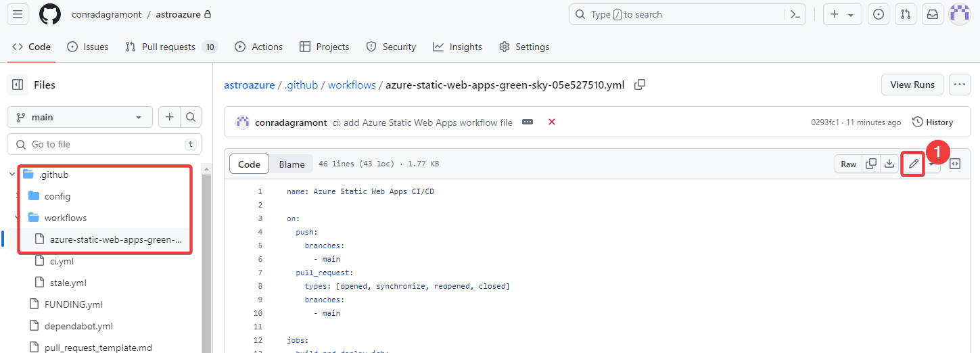Open conradagramont commit author link
The image size is (980, 353).
[x=291, y=122]
